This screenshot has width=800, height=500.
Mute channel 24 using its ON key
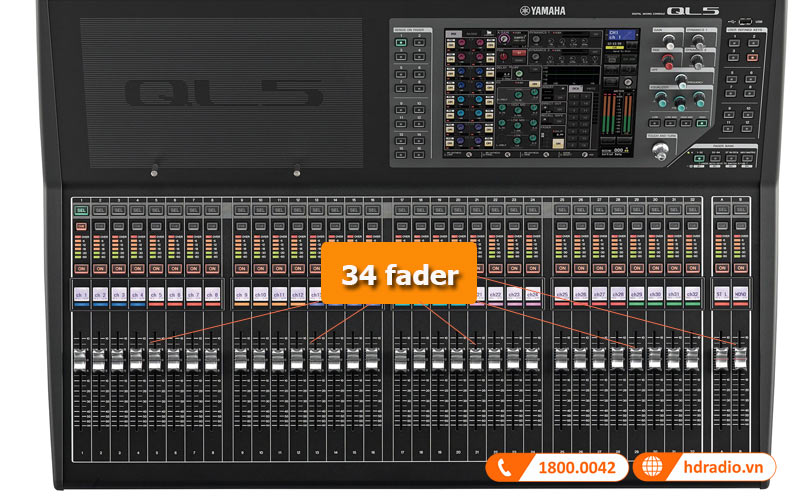(x=533, y=268)
